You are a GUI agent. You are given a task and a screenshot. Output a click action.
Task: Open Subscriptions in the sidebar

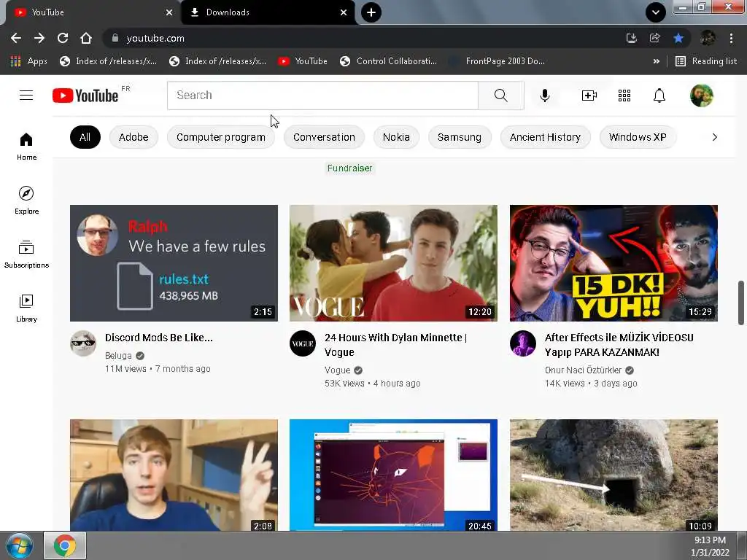26,254
